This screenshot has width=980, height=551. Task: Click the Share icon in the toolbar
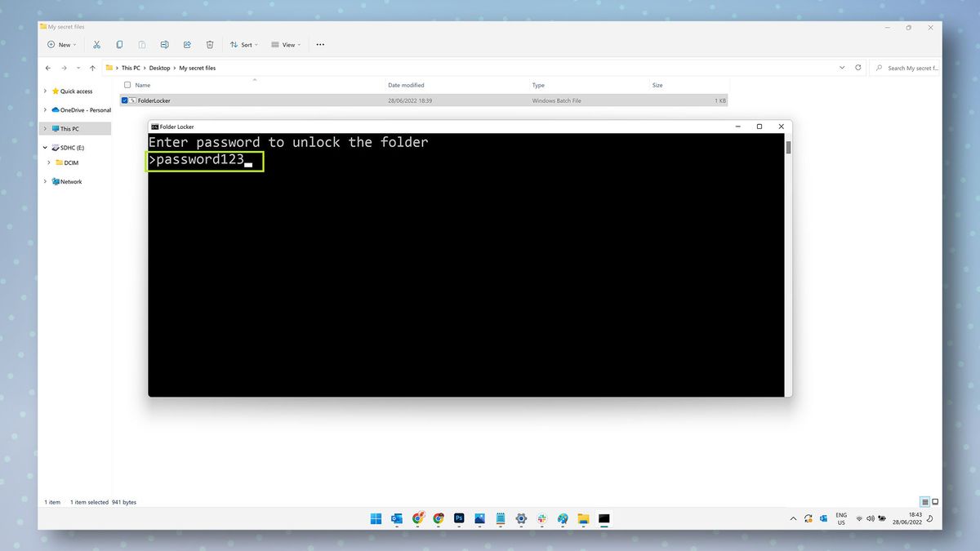point(187,44)
